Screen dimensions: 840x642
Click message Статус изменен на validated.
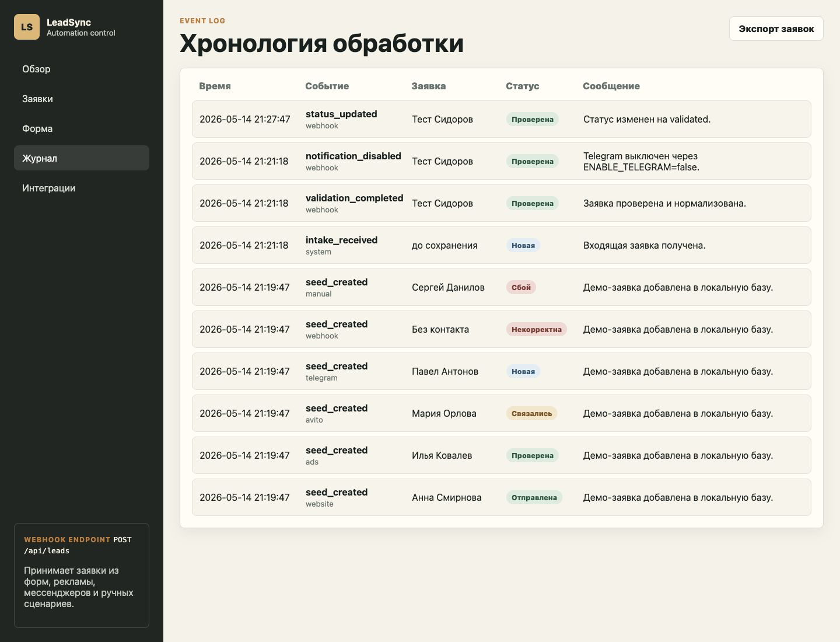pyautogui.click(x=647, y=119)
